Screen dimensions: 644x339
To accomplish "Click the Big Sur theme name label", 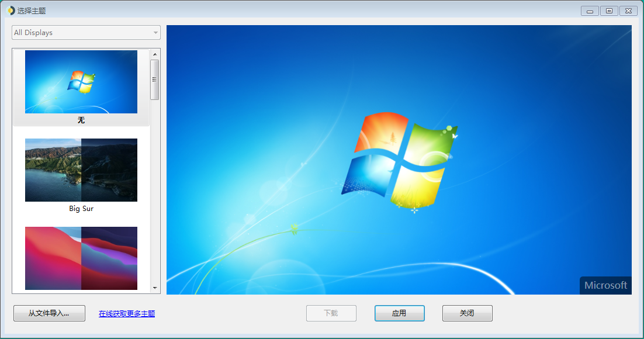I will (x=81, y=209).
